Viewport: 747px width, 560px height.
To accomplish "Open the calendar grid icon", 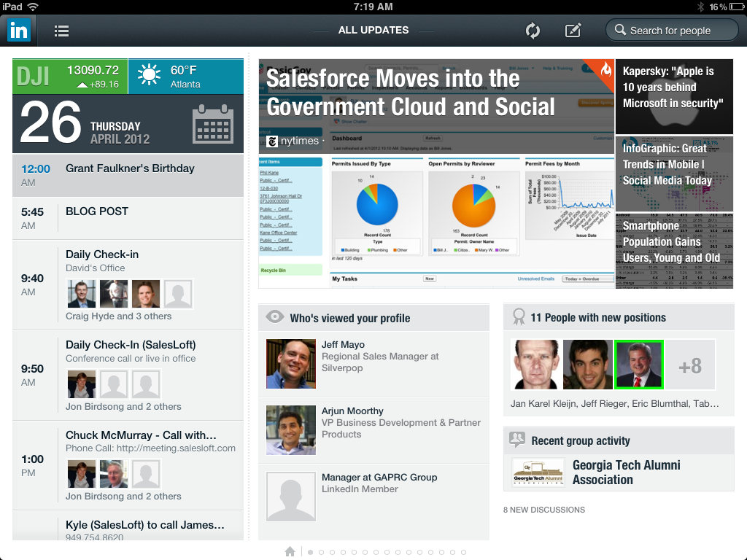I will tap(213, 124).
